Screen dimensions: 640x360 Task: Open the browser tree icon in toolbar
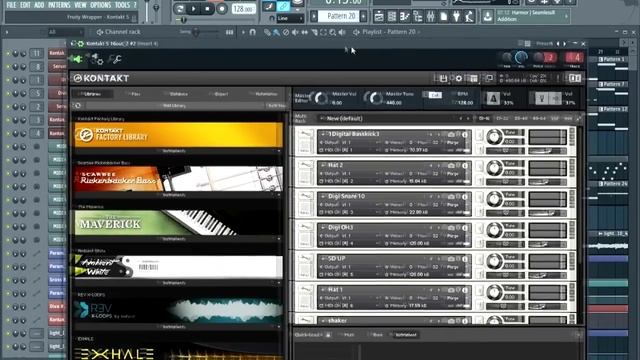click(418, 17)
